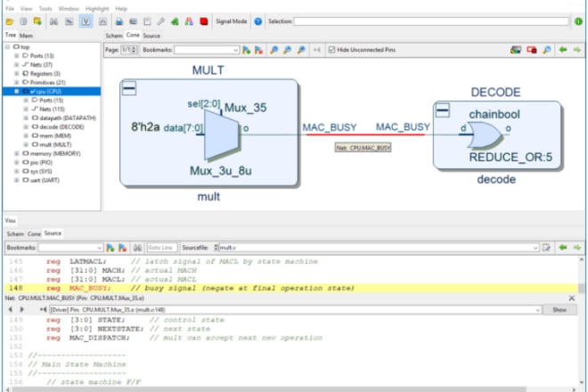Add bookmark with green flag in Source toolbar
Screen dimensions: 588x392
tap(110, 248)
